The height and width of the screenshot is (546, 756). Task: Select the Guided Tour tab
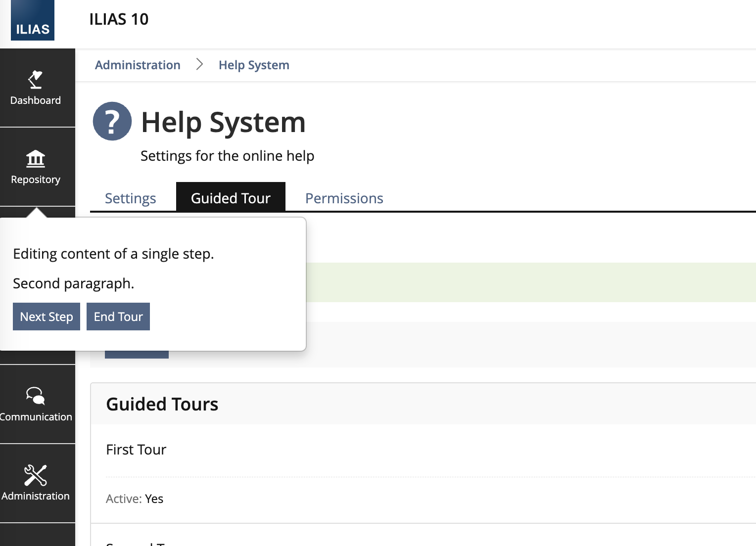[x=231, y=198]
